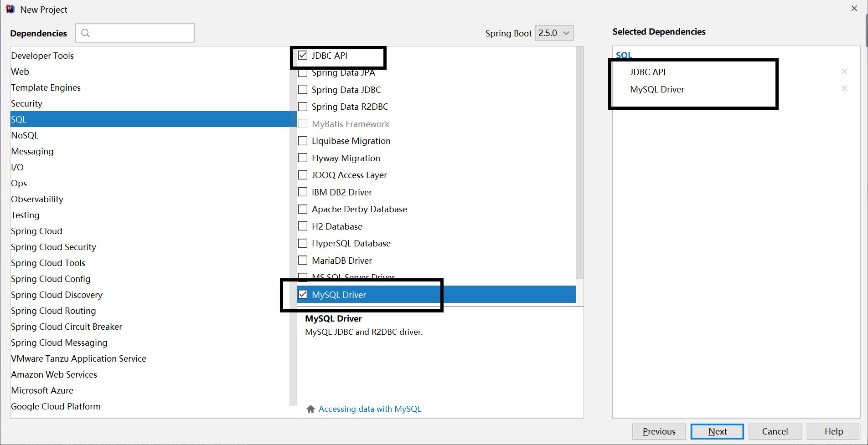This screenshot has height=445, width=868.
Task: Remove MySQL Driver from selected dependencies
Action: [844, 88]
